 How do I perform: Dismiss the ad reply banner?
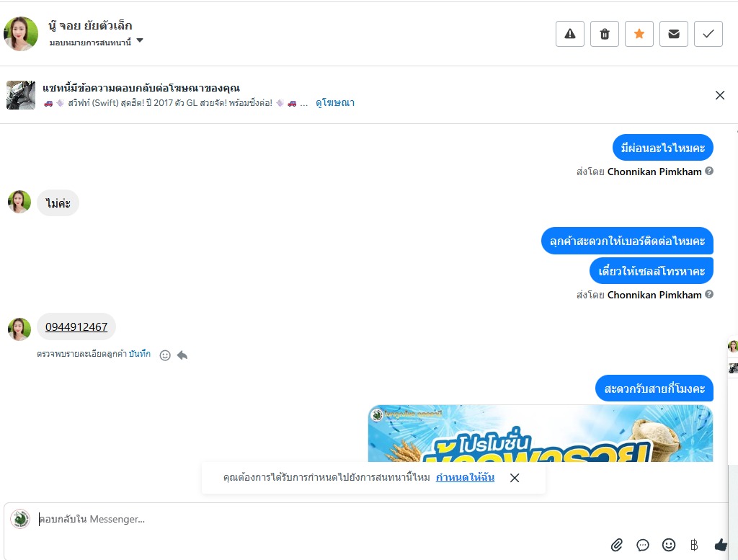click(x=720, y=95)
